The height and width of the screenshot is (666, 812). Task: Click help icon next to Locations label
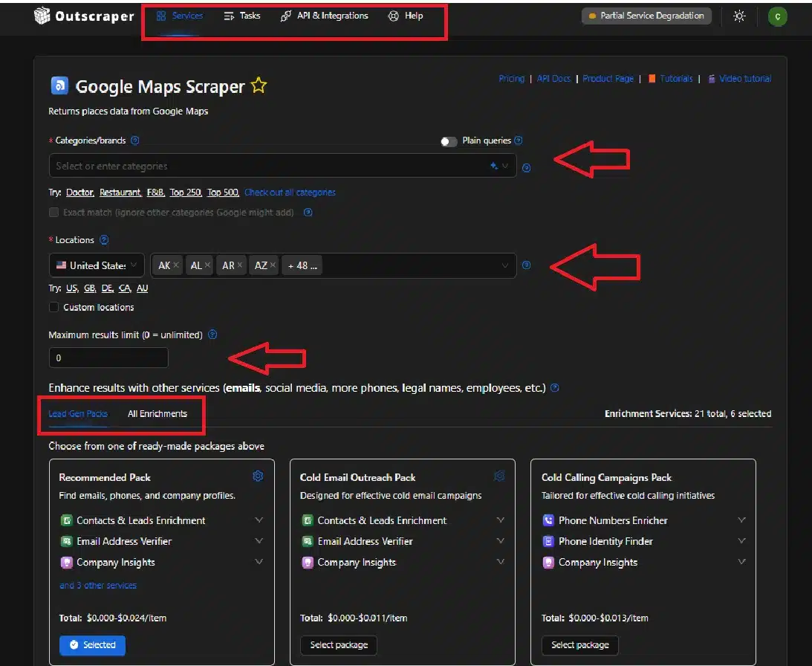point(104,240)
